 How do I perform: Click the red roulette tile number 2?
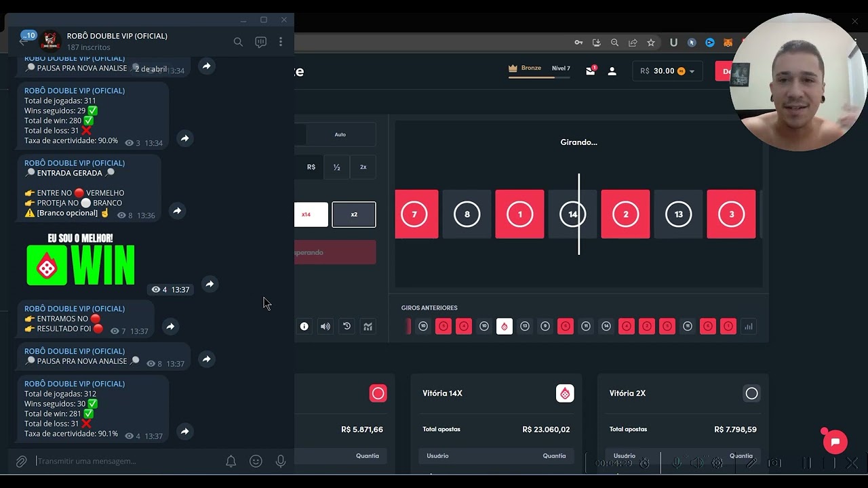click(625, 214)
